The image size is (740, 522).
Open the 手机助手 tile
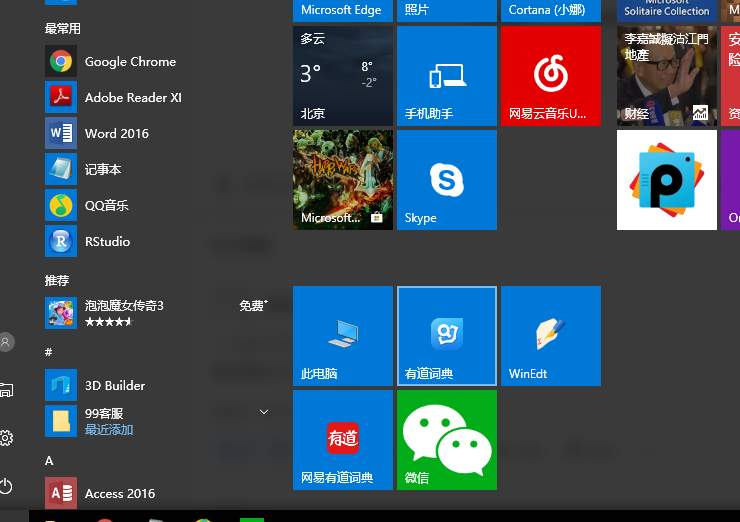(x=447, y=76)
